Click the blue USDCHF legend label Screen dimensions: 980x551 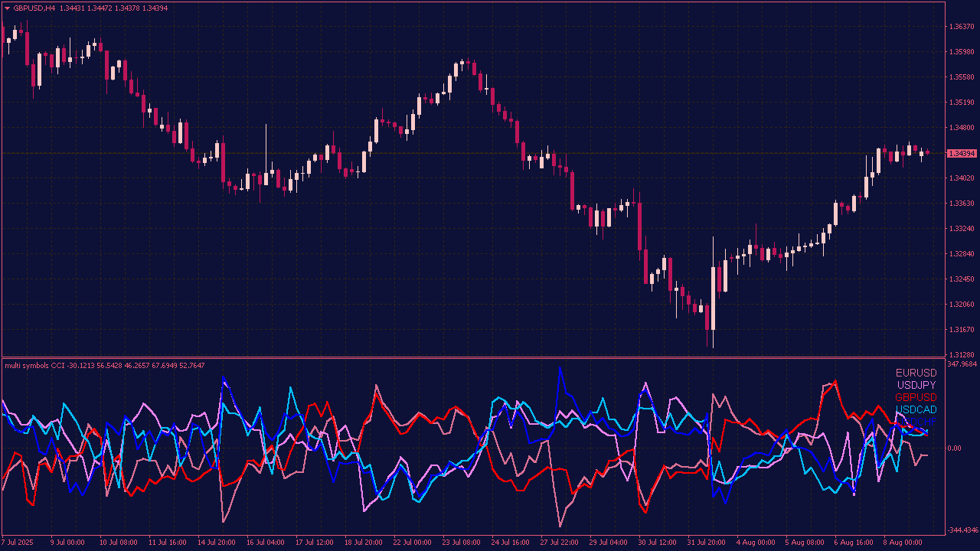916,422
